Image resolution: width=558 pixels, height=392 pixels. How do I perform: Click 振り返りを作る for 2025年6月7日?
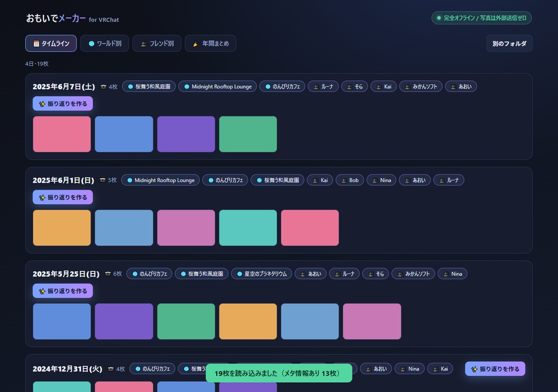click(63, 103)
